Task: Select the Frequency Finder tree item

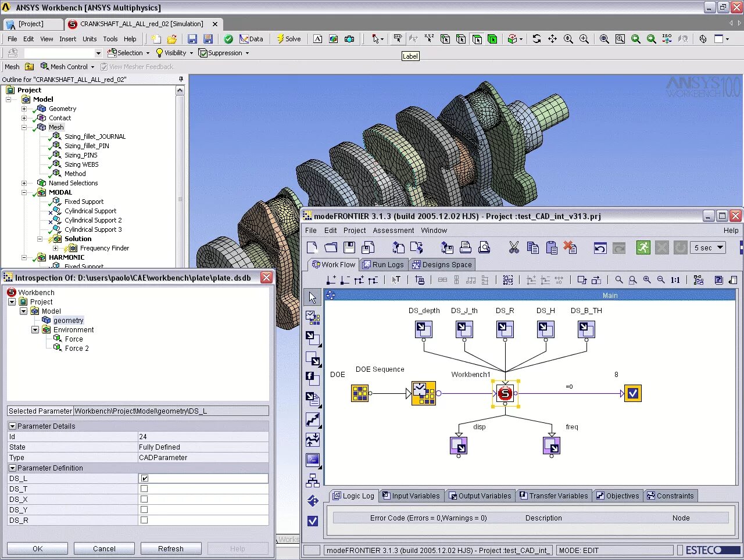Action: point(104,248)
